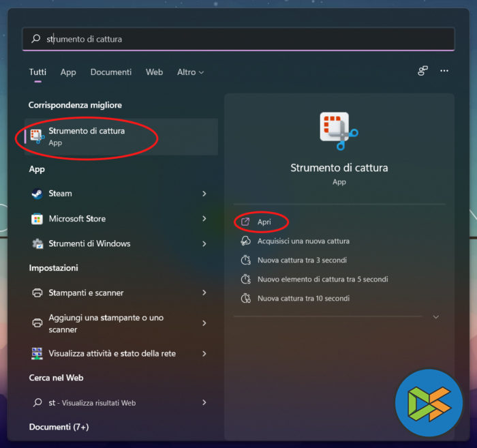
Task: Click the Stampanti e scanner printer icon
Action: [37, 293]
